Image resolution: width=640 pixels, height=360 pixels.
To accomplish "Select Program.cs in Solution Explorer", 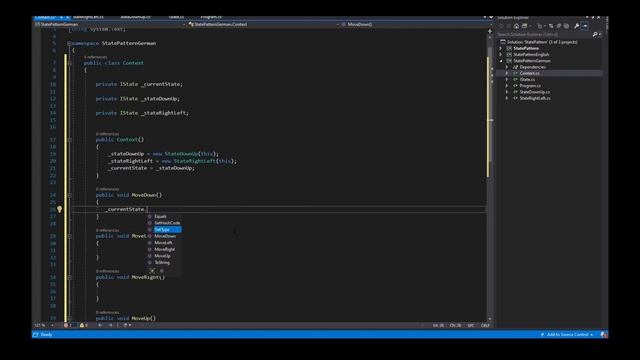I will tap(530, 86).
